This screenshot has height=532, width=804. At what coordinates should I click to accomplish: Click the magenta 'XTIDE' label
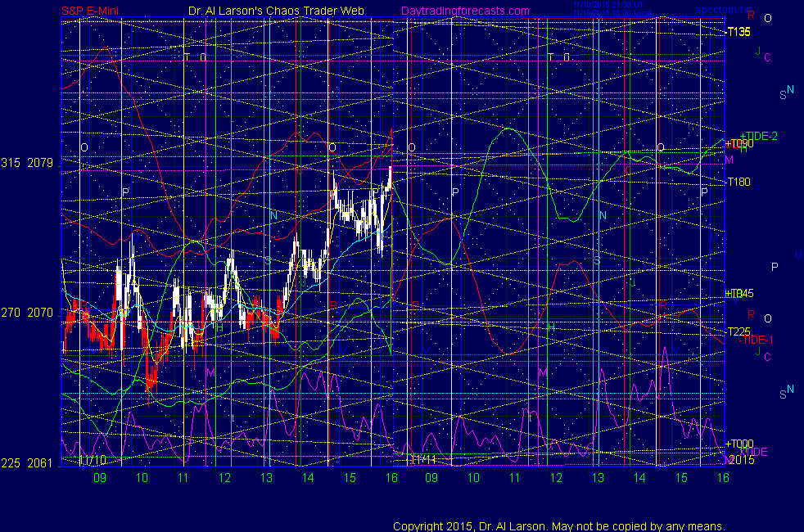(754, 452)
